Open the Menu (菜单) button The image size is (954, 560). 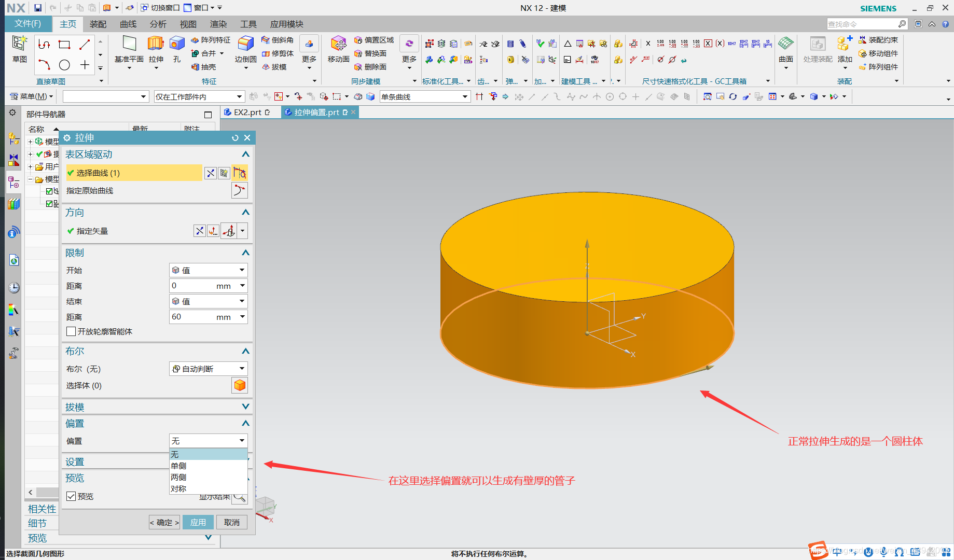(32, 96)
